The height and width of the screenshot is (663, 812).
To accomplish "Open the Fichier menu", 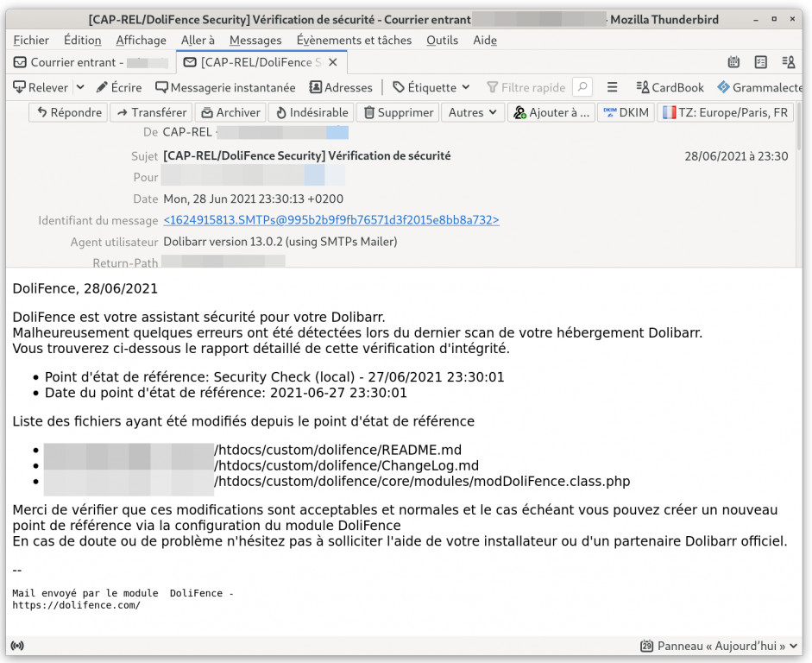I will tap(31, 41).
